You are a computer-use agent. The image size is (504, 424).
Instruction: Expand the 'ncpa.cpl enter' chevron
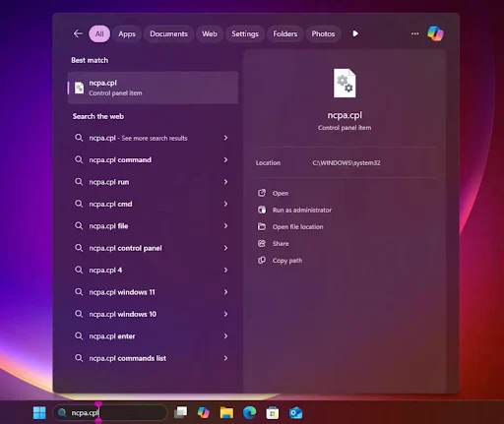[x=225, y=336]
